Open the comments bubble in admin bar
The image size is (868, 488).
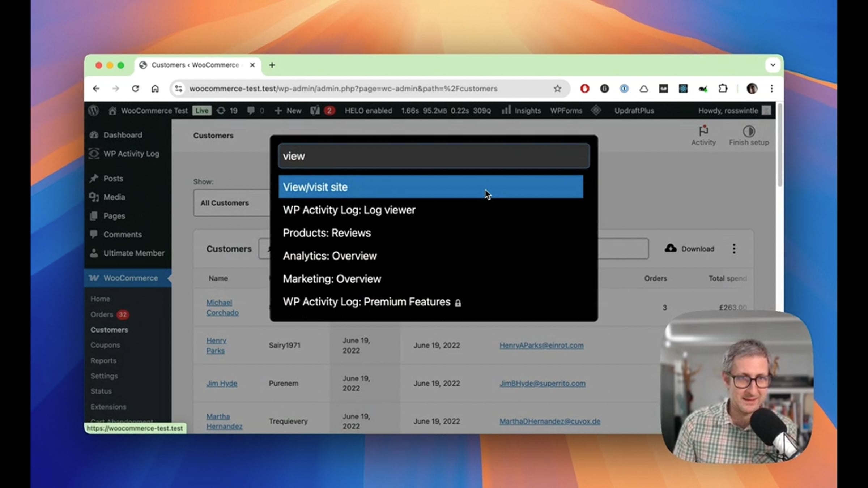coord(255,111)
